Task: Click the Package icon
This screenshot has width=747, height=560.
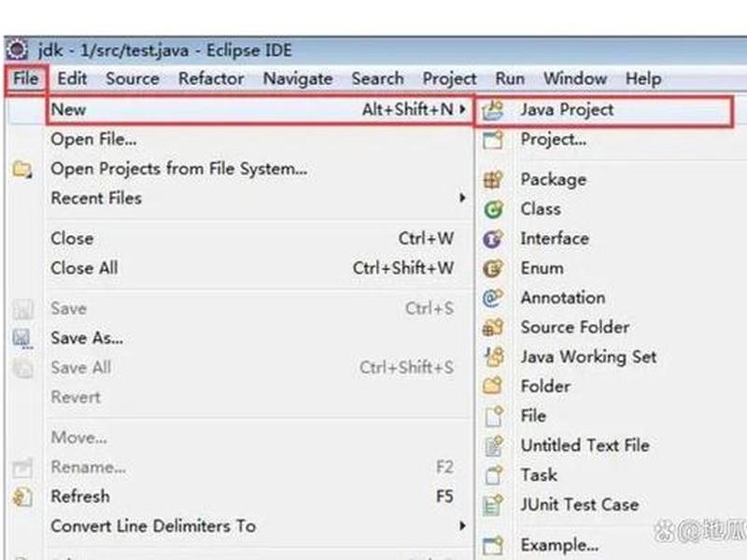Action: pos(493,180)
